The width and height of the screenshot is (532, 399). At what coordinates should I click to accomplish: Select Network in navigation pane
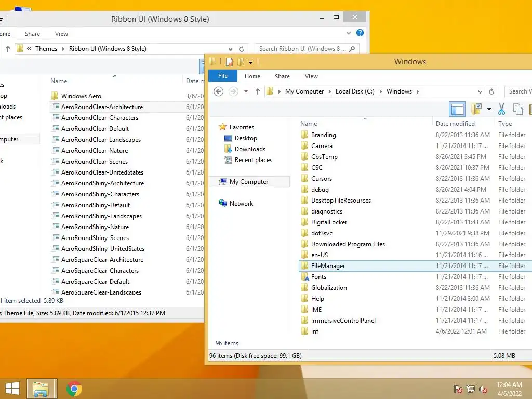[241, 204]
